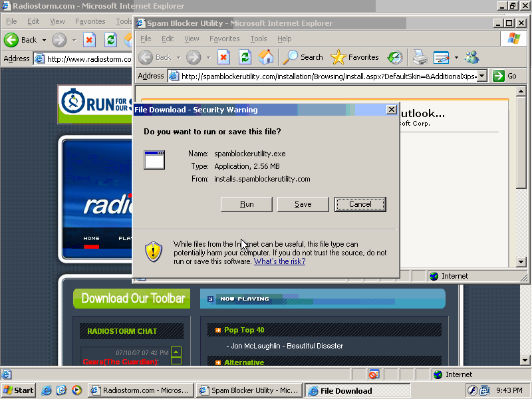
Task: Launch Outlook Express from Quick Launch
Action: (x=61, y=390)
